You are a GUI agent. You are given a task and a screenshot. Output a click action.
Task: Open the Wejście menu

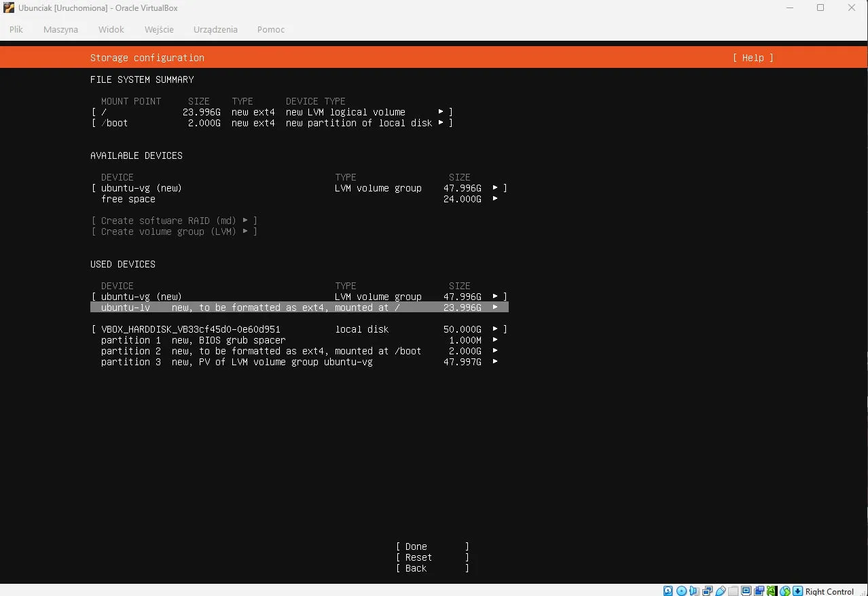point(159,29)
